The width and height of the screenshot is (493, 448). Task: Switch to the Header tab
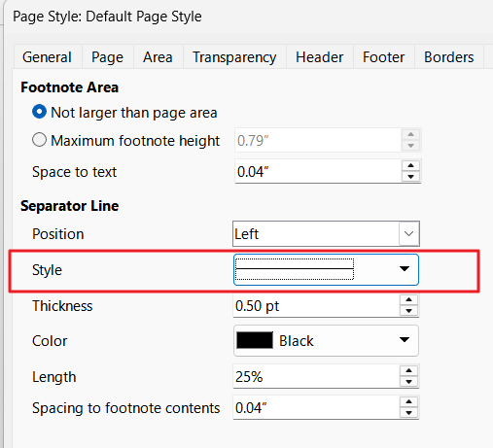319,57
